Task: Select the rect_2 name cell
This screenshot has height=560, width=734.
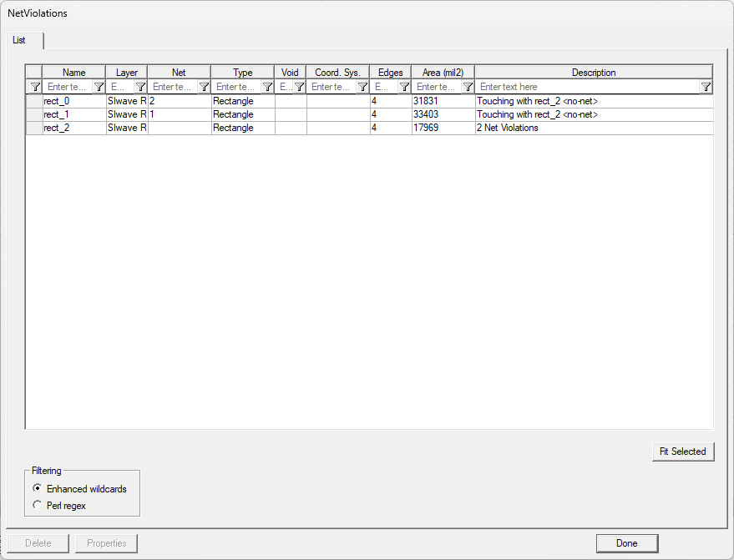Action: pyautogui.click(x=74, y=128)
